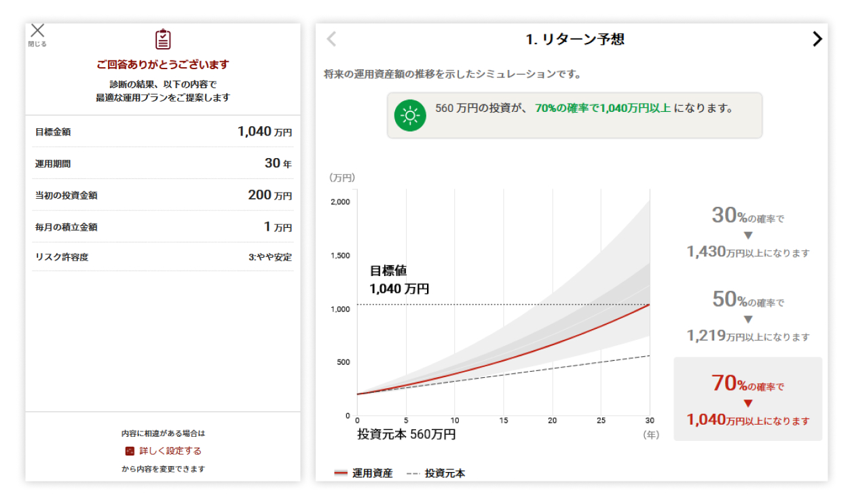Select the 50%の確率で probability card
The width and height of the screenshot is (854, 504).
point(748,317)
